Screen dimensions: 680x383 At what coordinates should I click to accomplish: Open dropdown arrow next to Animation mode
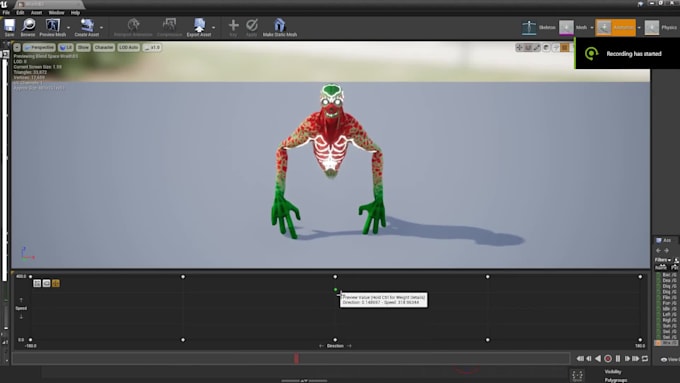point(639,28)
